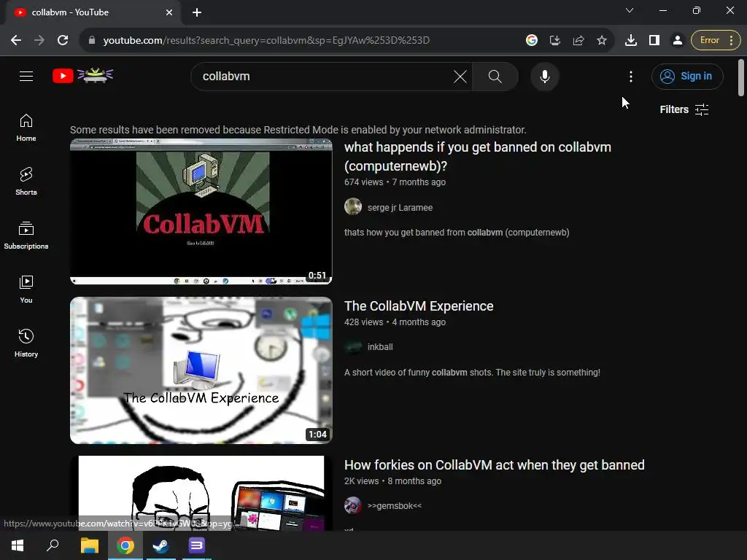Open a new browser tab
This screenshot has width=747, height=560.
pyautogui.click(x=197, y=12)
